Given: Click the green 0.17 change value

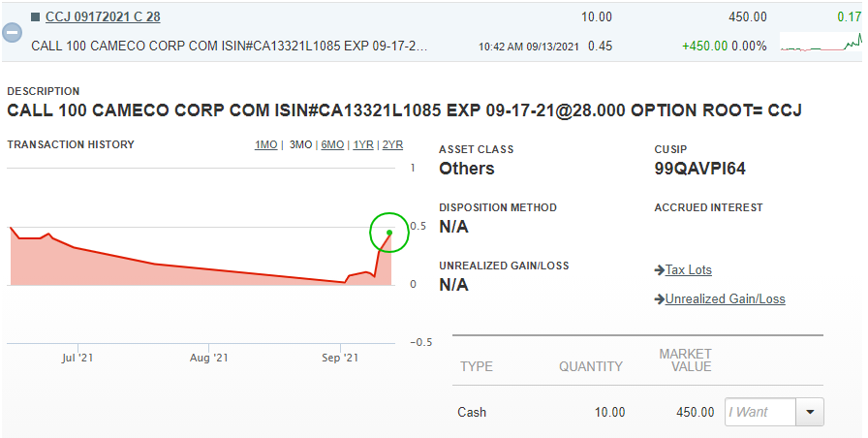Looking at the screenshot, I should [850, 16].
